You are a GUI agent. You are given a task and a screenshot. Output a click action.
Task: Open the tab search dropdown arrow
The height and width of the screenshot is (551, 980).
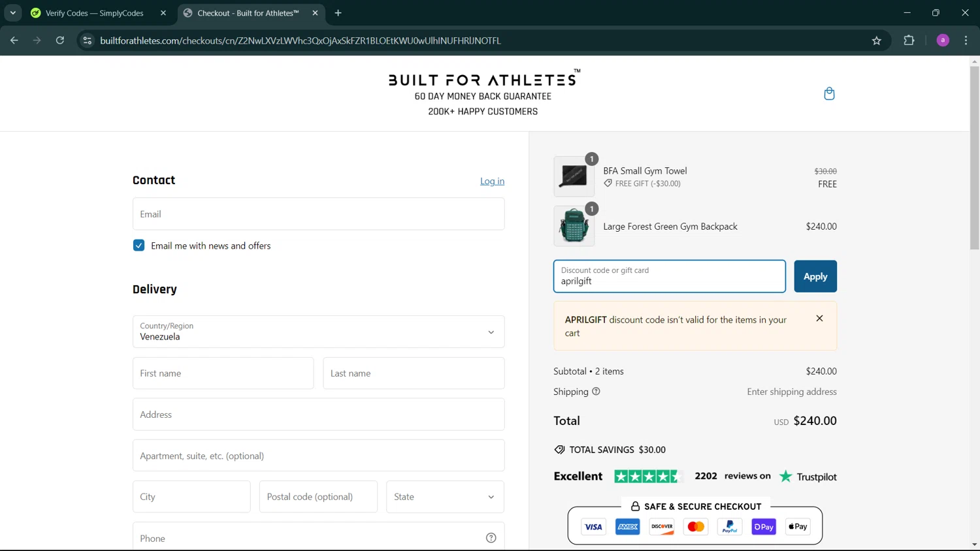(x=12, y=13)
